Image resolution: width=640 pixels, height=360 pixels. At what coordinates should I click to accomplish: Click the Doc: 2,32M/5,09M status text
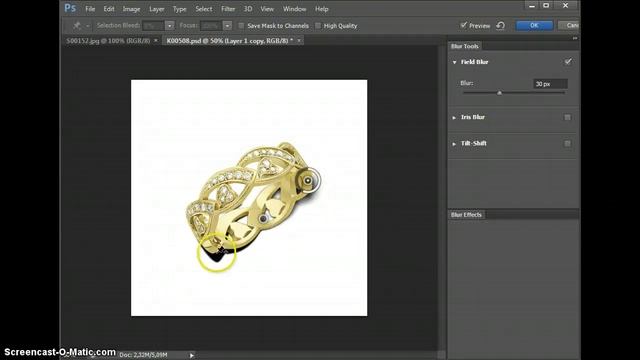[143, 355]
